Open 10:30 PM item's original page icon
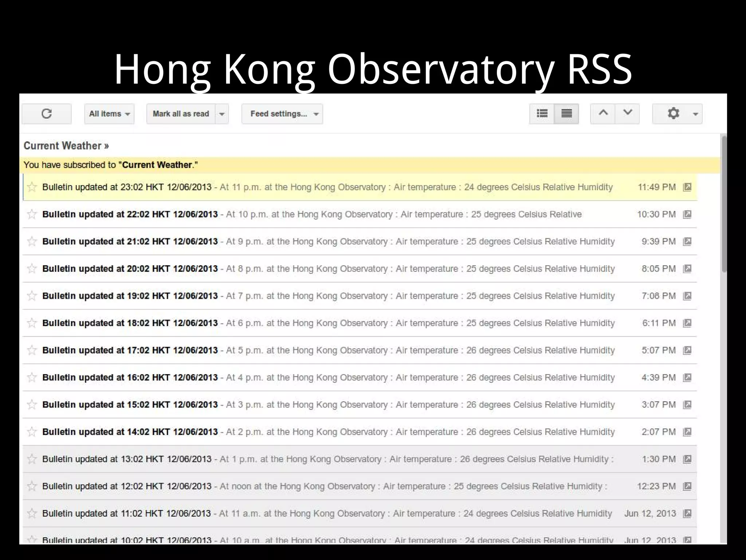Screen dimensions: 746x560 [687, 214]
